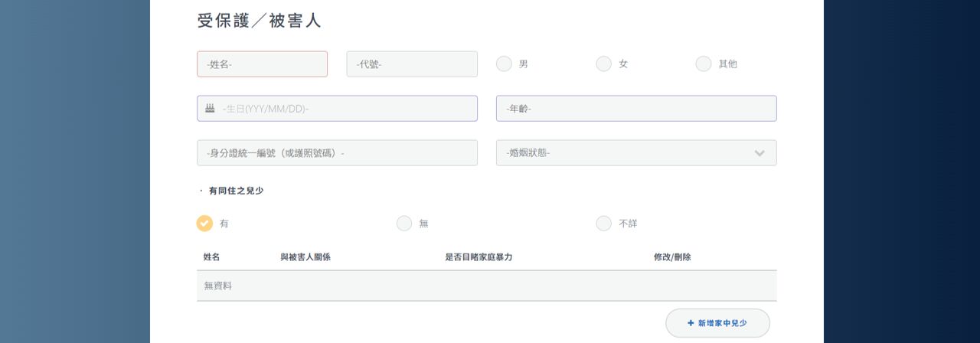This screenshot has height=343, width=980.
Task: Select the 女 gender radio button
Action: click(604, 64)
